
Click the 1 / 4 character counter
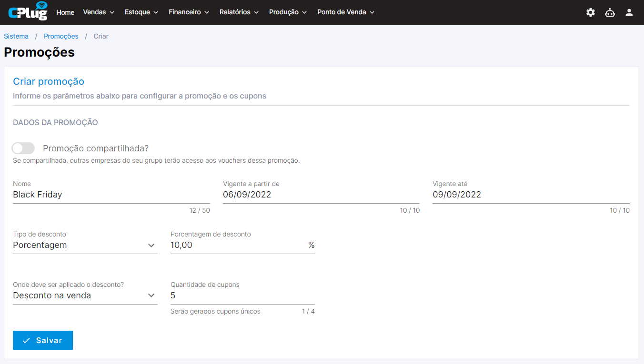308,312
